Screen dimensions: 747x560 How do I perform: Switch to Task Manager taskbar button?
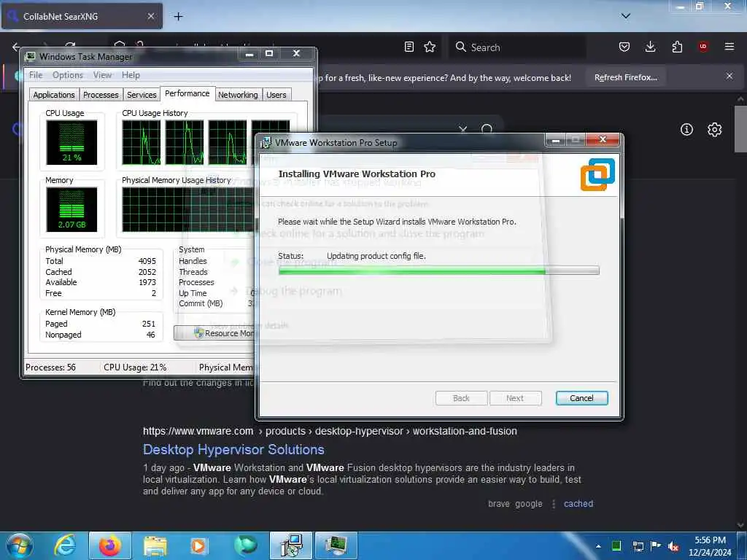pos(336,545)
